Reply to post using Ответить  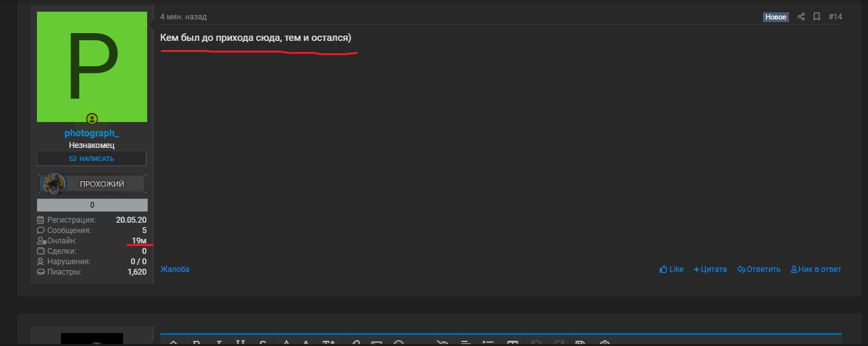pos(759,269)
